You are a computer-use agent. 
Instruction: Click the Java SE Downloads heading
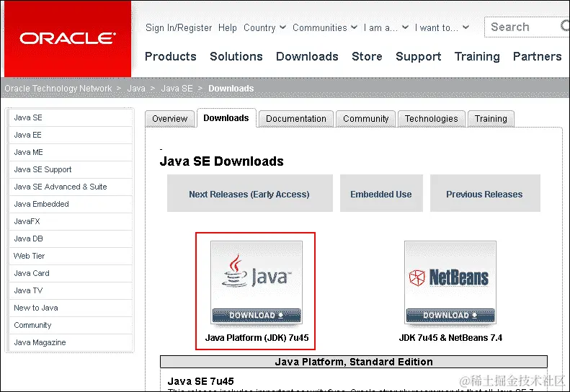(221, 161)
